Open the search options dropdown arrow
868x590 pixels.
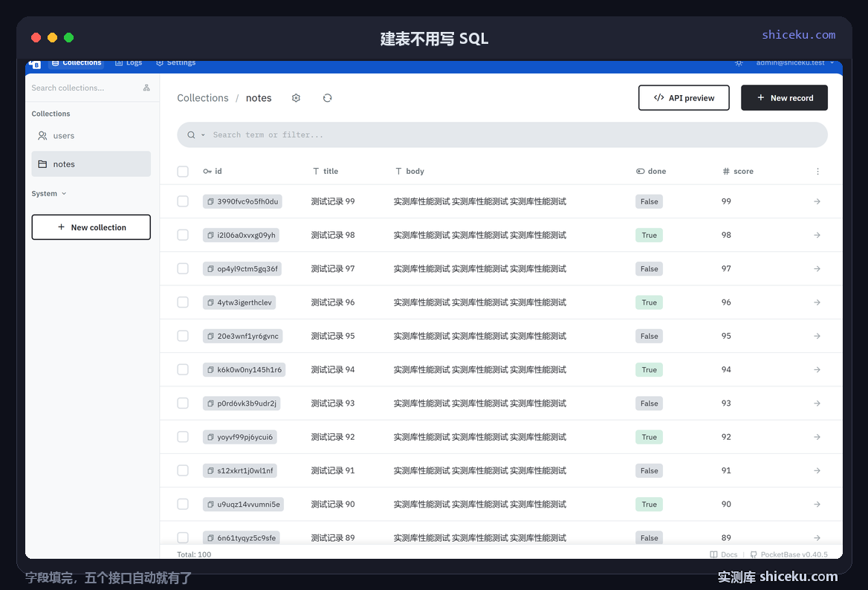[203, 135]
